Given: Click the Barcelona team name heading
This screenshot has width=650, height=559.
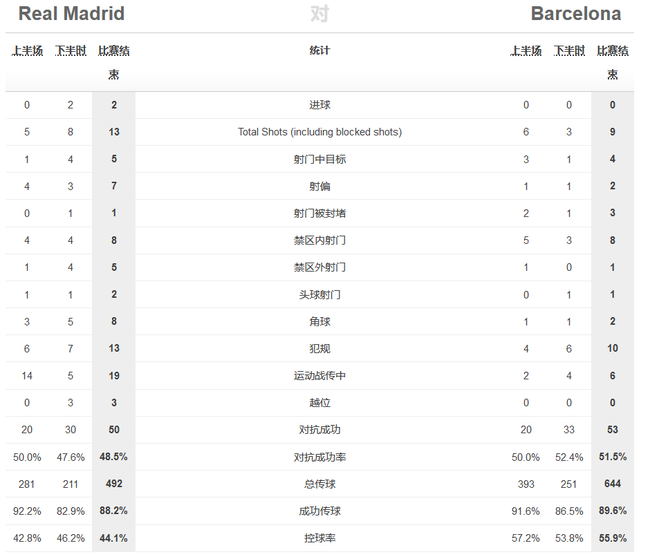Looking at the screenshot, I should coord(576,14).
